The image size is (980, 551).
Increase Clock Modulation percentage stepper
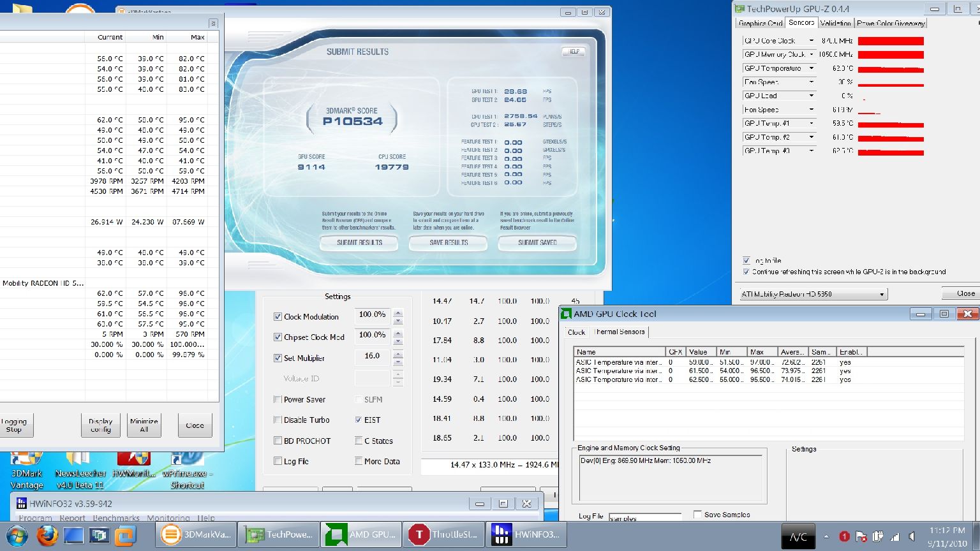[398, 312]
